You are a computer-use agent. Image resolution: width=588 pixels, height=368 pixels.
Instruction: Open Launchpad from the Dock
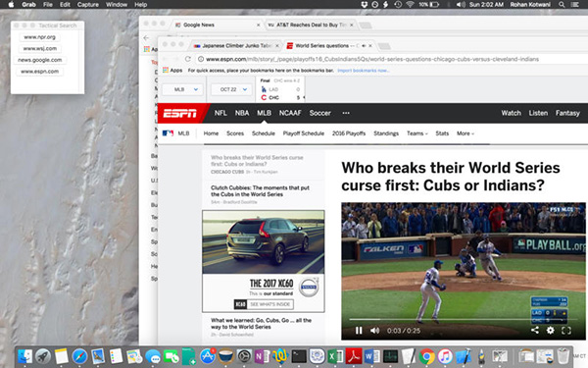pos(43,356)
